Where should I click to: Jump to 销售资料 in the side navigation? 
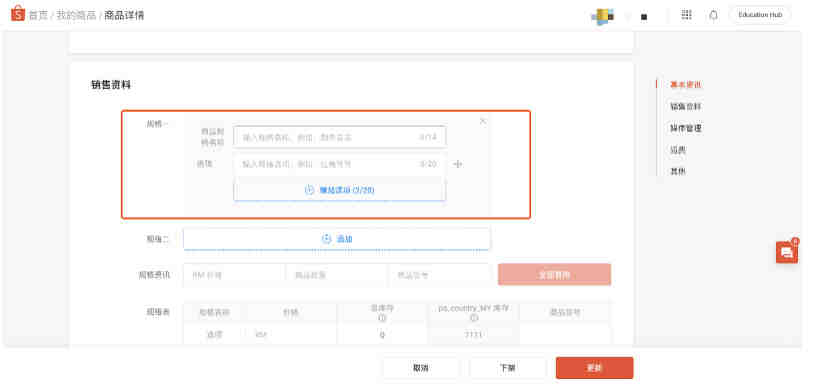(685, 106)
